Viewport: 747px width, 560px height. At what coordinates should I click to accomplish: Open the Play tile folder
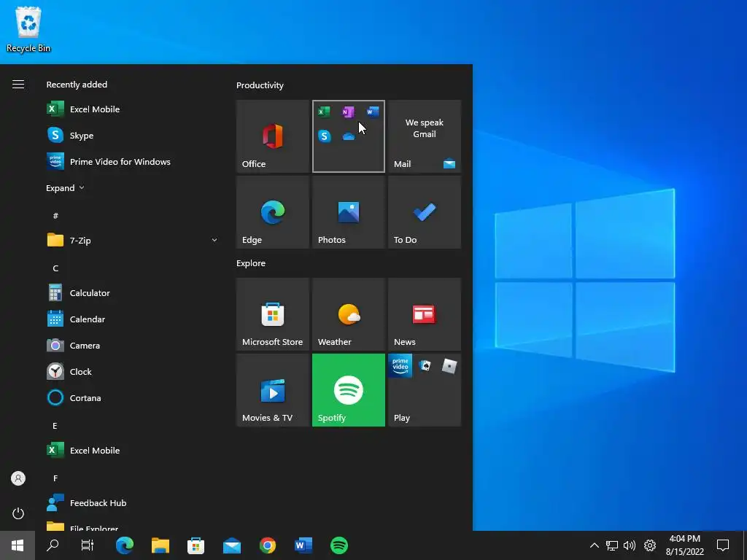click(x=425, y=390)
